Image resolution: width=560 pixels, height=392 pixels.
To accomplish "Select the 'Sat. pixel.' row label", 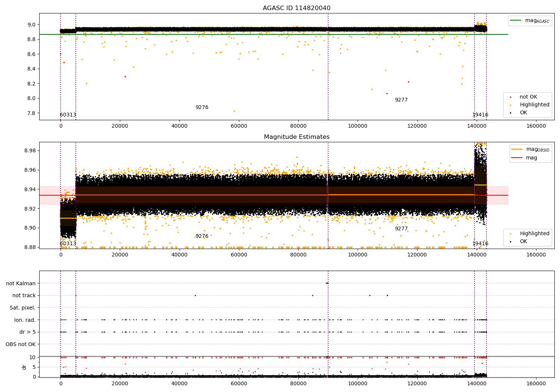I will point(23,308).
